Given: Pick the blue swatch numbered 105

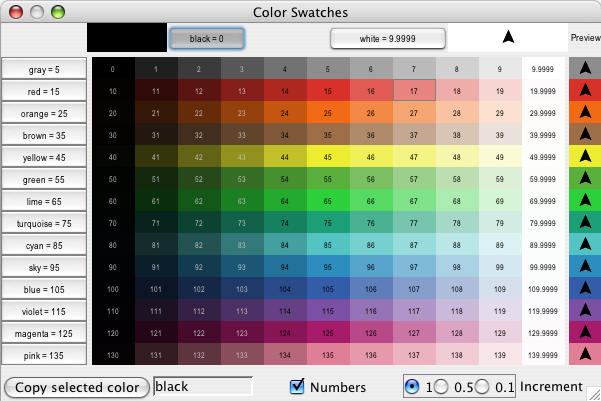Looking at the screenshot, I should click(327, 289).
